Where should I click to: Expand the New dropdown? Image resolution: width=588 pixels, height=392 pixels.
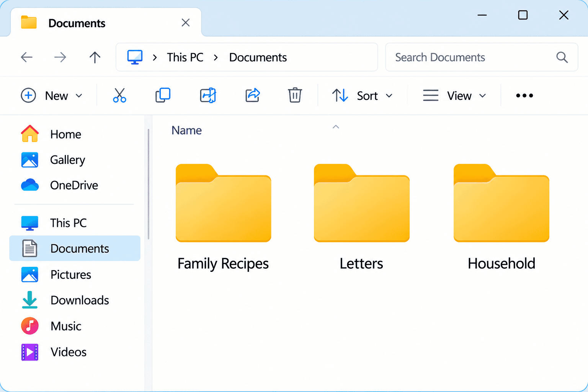(x=52, y=96)
